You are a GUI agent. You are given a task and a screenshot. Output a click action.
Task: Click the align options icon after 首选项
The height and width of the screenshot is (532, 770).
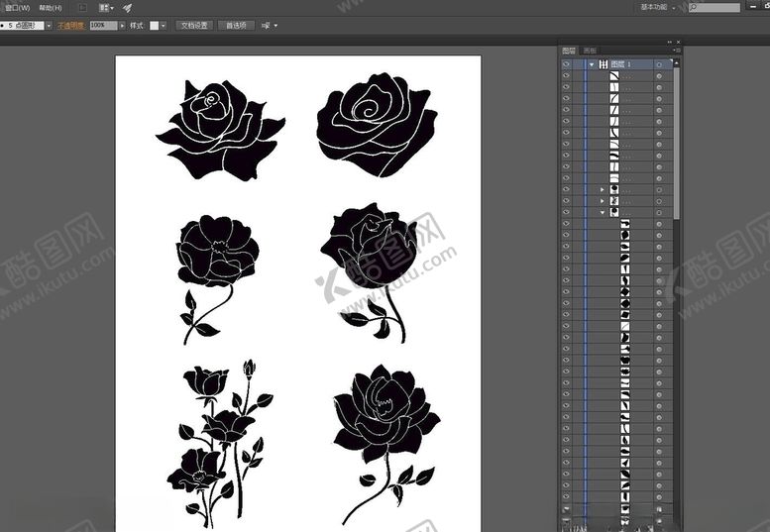(268, 26)
